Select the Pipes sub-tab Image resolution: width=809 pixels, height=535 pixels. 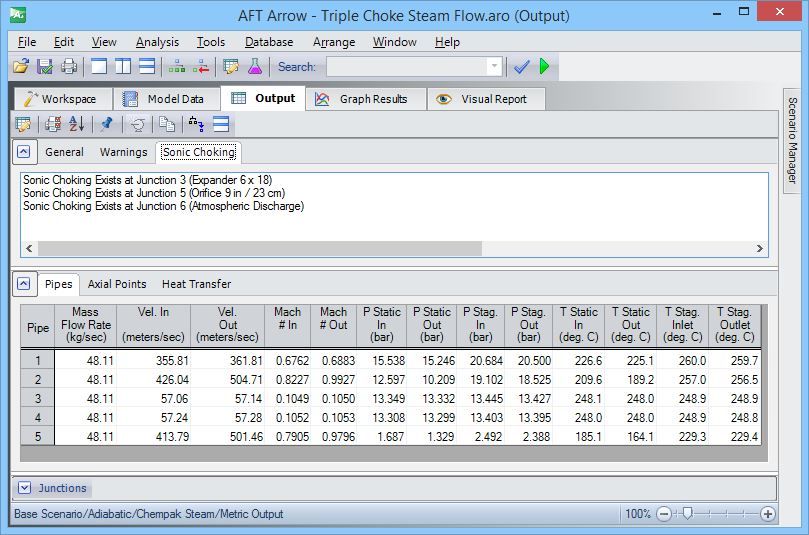pyautogui.click(x=58, y=284)
